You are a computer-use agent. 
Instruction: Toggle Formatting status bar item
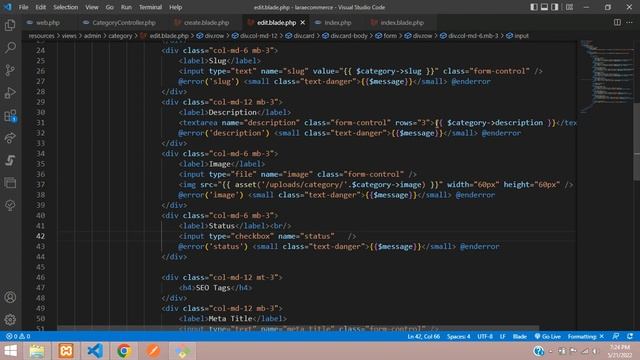585,336
